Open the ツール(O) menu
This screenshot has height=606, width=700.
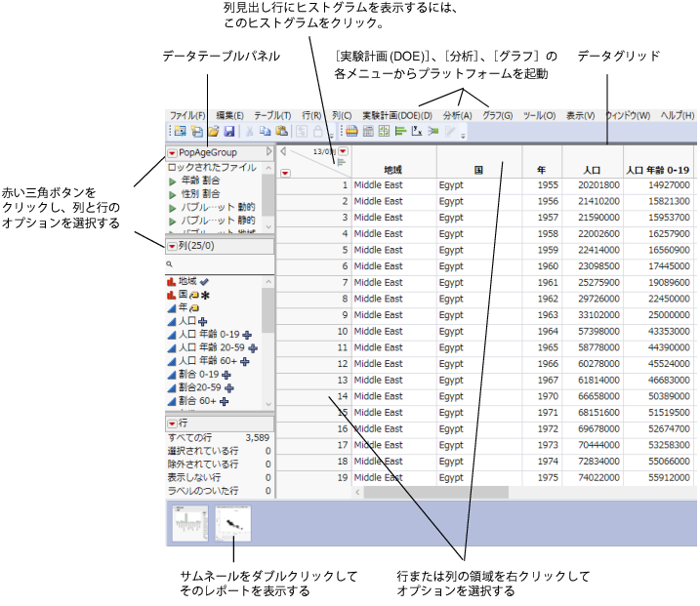click(x=539, y=115)
